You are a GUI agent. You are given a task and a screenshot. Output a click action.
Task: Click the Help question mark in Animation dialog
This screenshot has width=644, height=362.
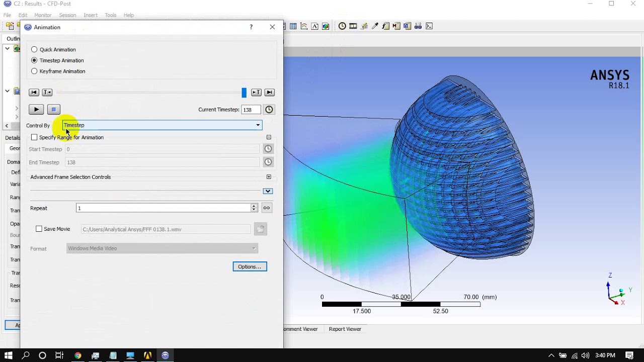click(251, 27)
